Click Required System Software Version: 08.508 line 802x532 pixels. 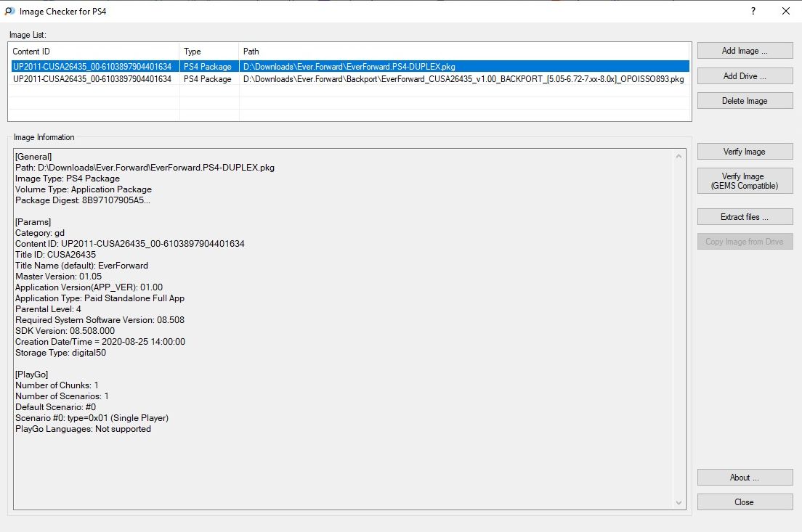point(100,320)
